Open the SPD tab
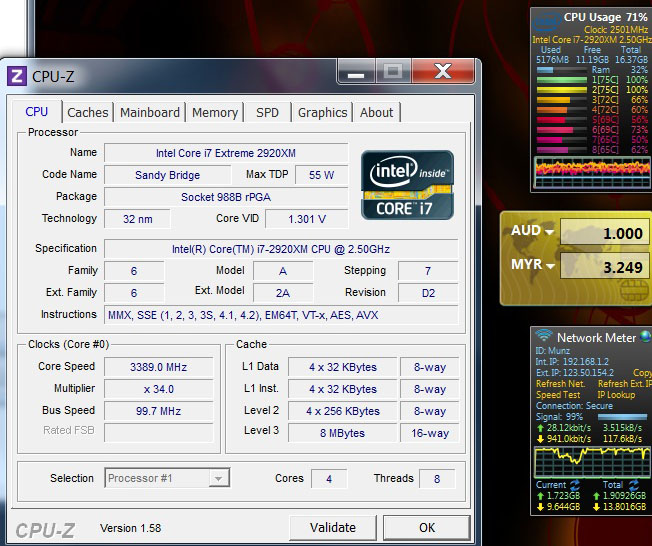652x546 pixels. click(x=267, y=112)
